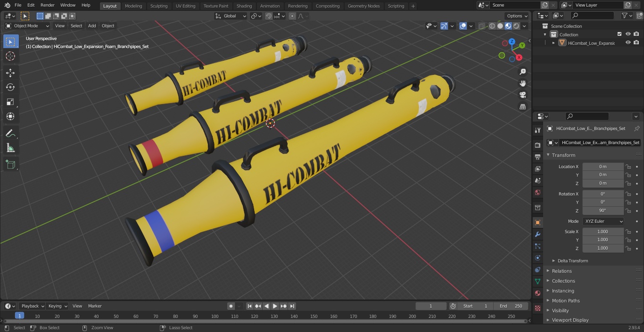Switch orthographic/perspective grid icon
This screenshot has height=332, width=644.
click(x=522, y=107)
